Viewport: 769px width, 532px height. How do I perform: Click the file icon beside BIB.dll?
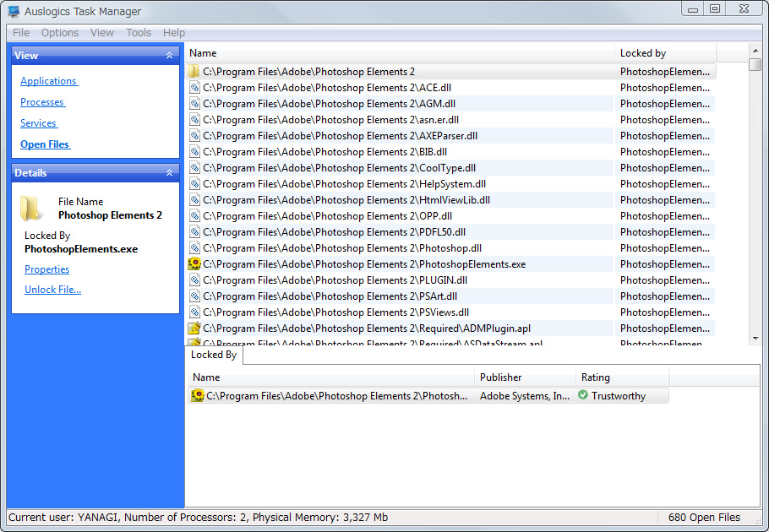click(194, 152)
